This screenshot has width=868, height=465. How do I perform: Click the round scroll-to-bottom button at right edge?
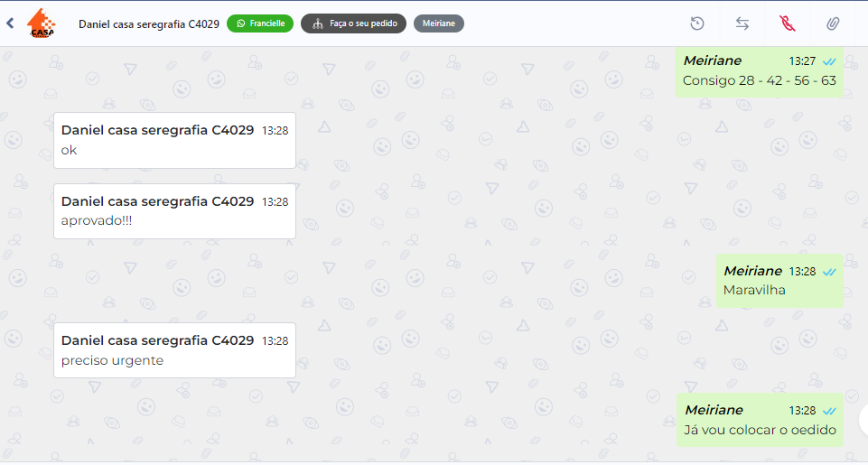pos(864,420)
